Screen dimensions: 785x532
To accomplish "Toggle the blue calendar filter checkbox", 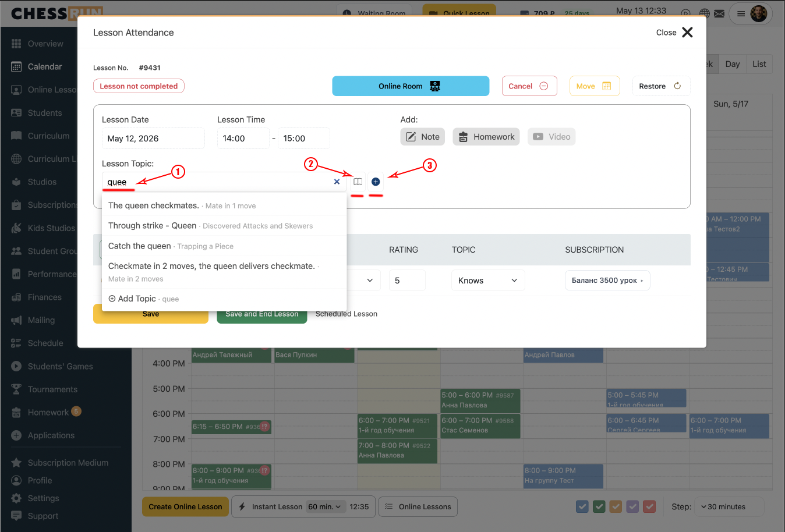I will pos(582,506).
